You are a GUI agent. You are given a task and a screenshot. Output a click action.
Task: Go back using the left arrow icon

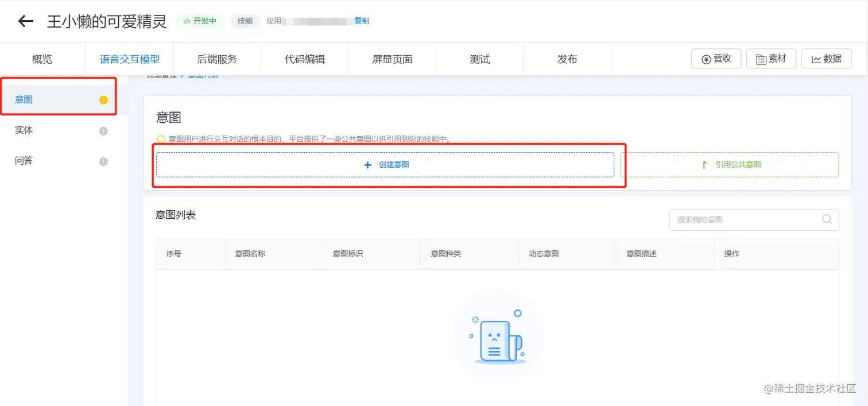click(25, 21)
